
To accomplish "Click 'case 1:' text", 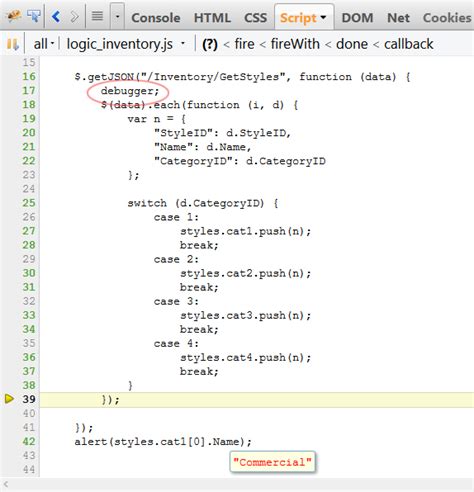I will click(176, 217).
